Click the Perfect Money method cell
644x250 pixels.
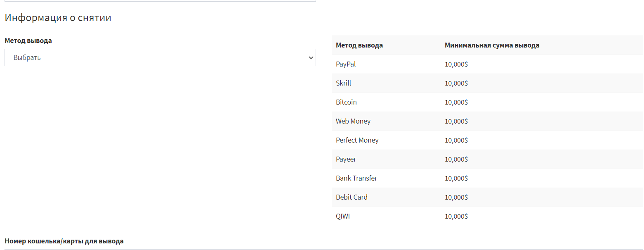357,140
